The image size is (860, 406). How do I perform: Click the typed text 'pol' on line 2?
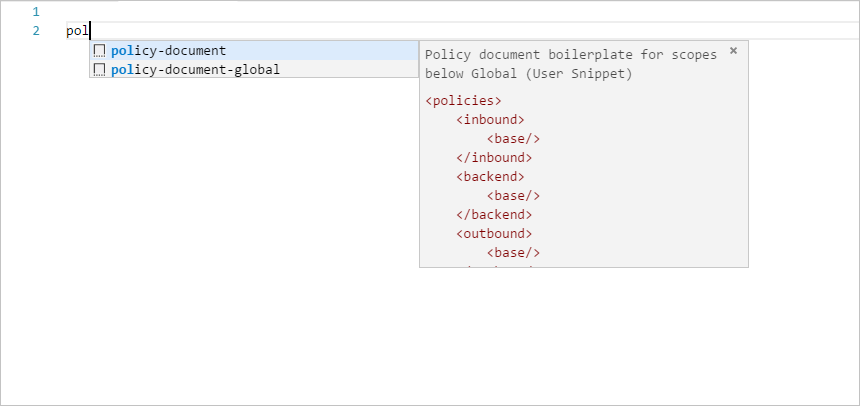click(77, 31)
